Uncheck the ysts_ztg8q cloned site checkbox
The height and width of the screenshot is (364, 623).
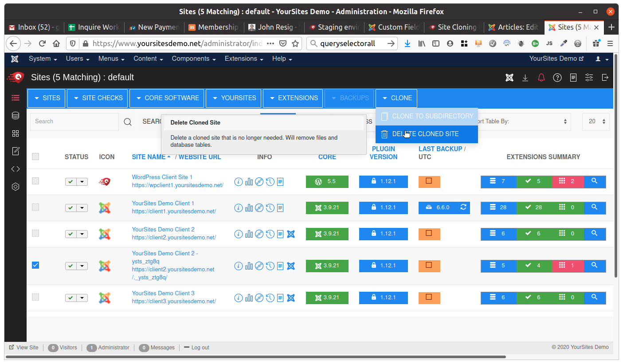[x=35, y=265]
